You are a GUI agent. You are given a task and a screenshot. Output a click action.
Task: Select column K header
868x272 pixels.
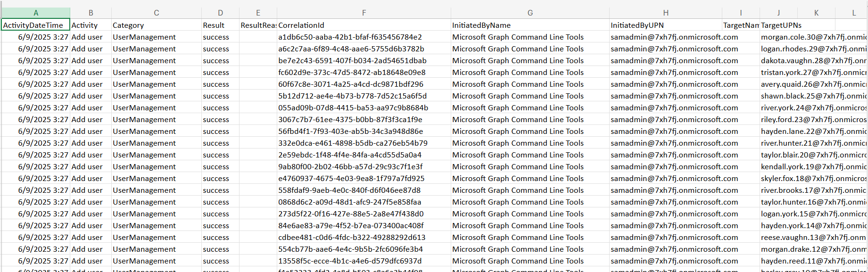coord(816,13)
